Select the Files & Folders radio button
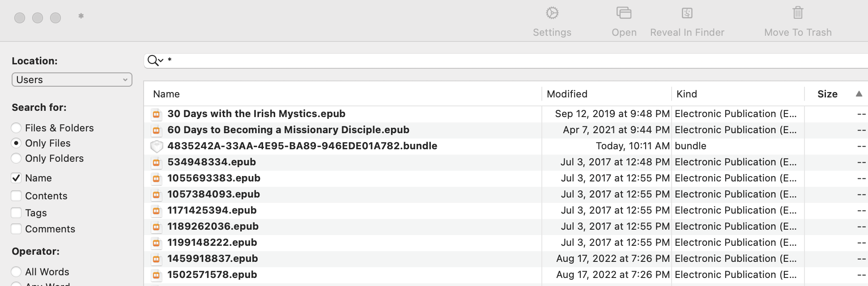868x286 pixels. pos(16,128)
